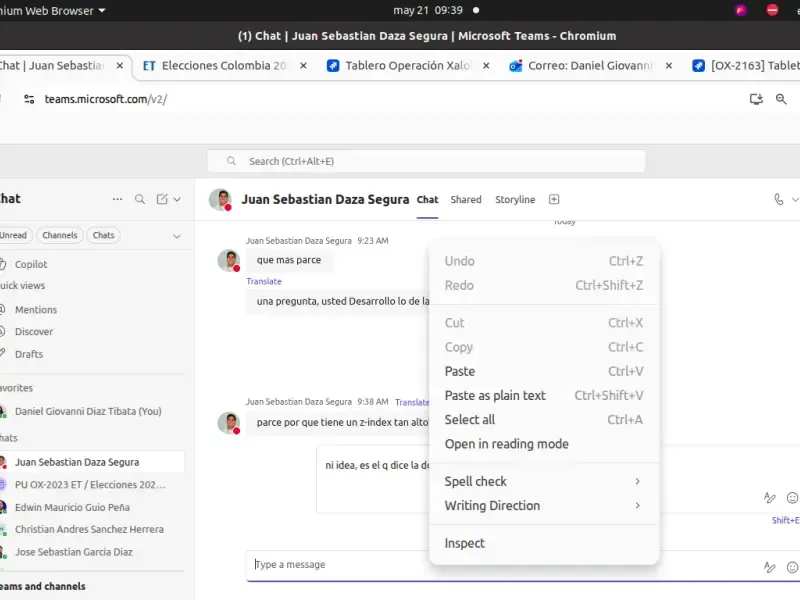Click the purple tray icon in top bar
800x600 pixels.
coord(741,10)
